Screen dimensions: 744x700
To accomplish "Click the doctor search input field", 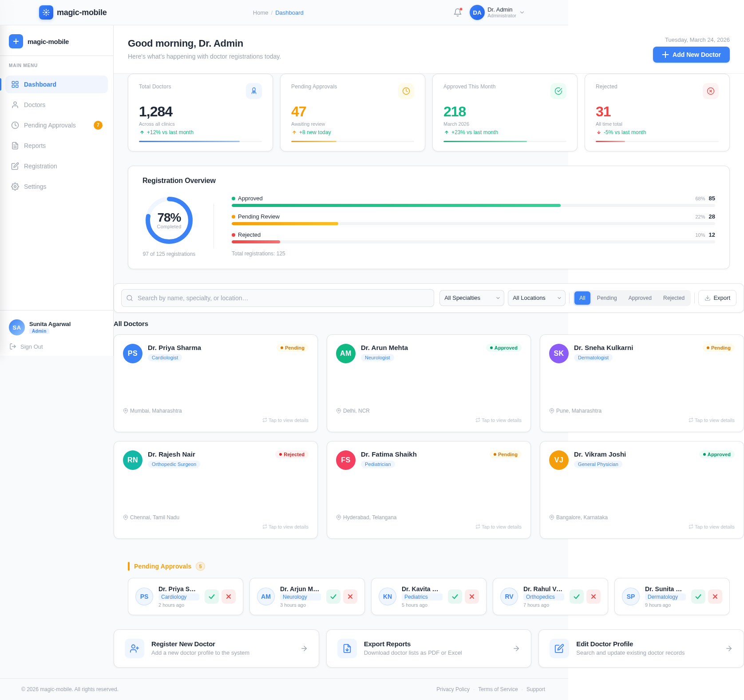I will point(277,298).
